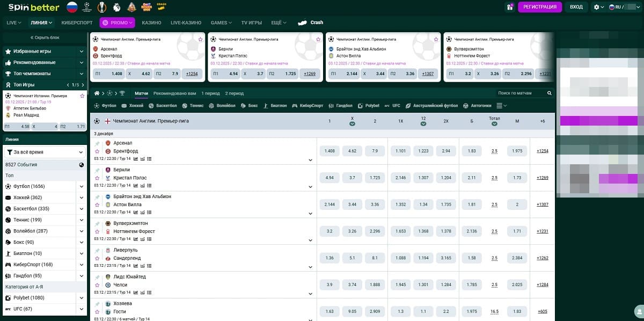Open the Premier League lion shortcut icon
The image size is (644, 321).
[117, 7]
